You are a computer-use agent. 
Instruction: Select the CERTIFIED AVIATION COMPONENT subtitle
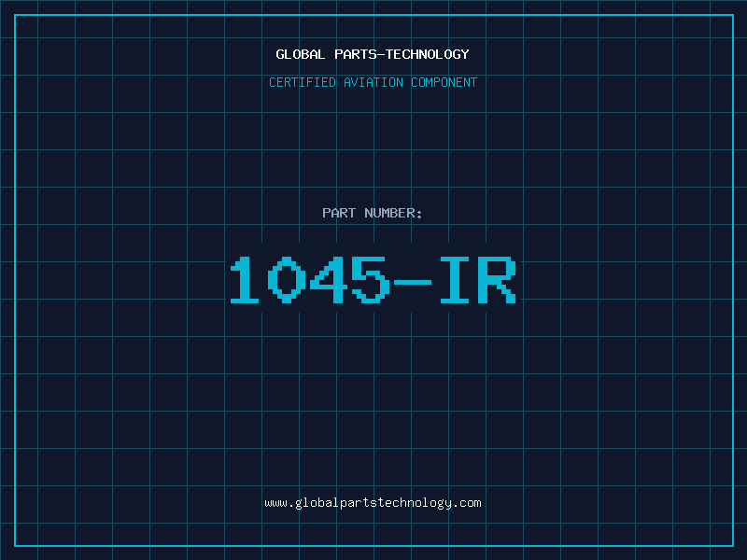[x=373, y=82]
